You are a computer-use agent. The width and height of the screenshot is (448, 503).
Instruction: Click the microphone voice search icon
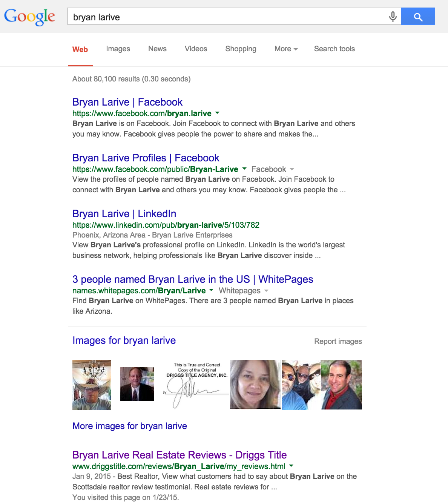pos(393,17)
